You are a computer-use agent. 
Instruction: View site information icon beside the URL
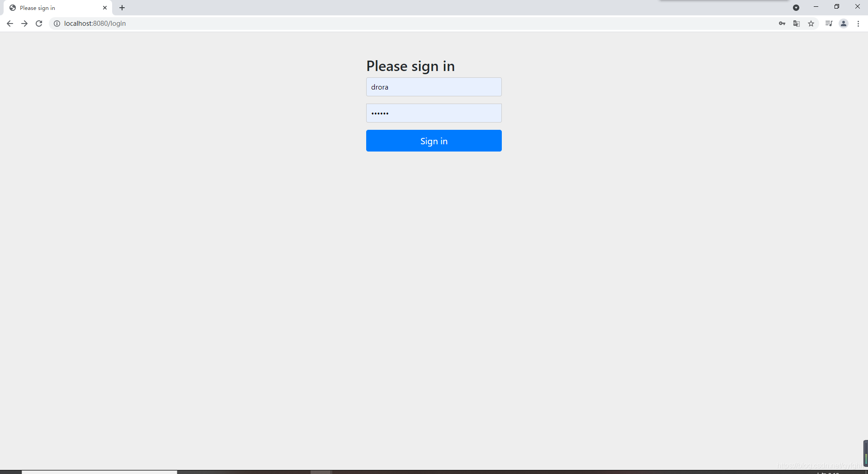pyautogui.click(x=57, y=24)
